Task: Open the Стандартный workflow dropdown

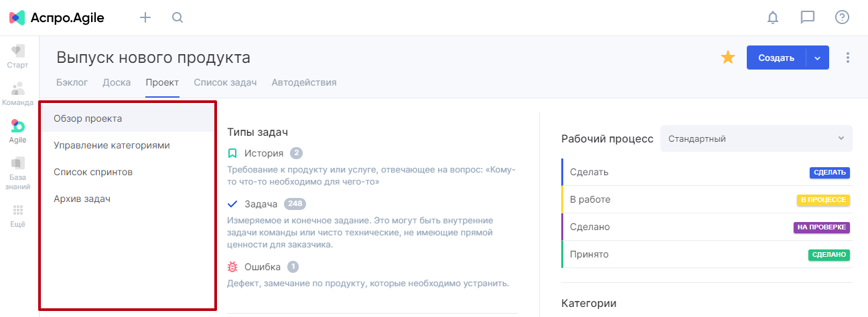Action: pos(756,138)
